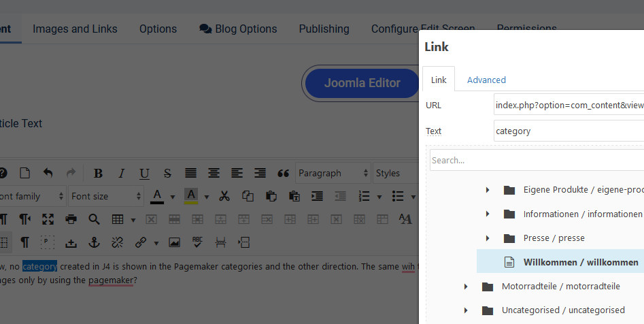Toggle bold formatting in the editor toolbar
Screen dimensions: 644x324
98,174
